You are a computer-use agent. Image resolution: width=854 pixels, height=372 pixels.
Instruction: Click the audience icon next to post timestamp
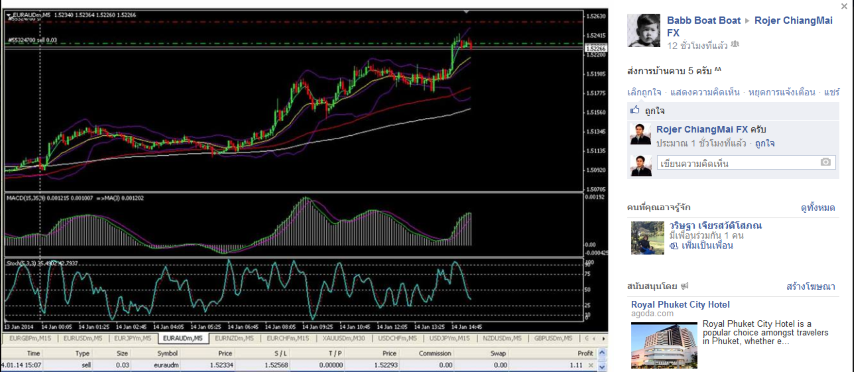735,44
